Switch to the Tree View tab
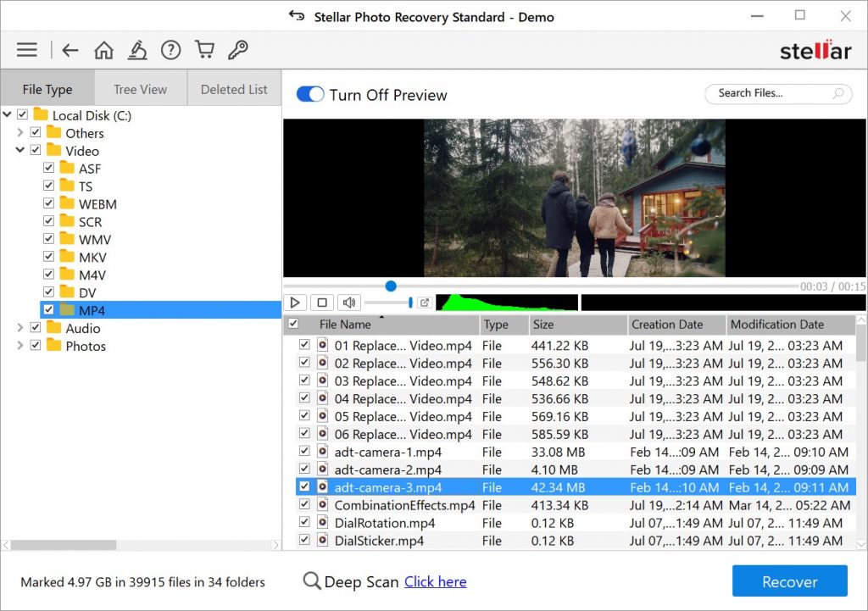 click(141, 88)
